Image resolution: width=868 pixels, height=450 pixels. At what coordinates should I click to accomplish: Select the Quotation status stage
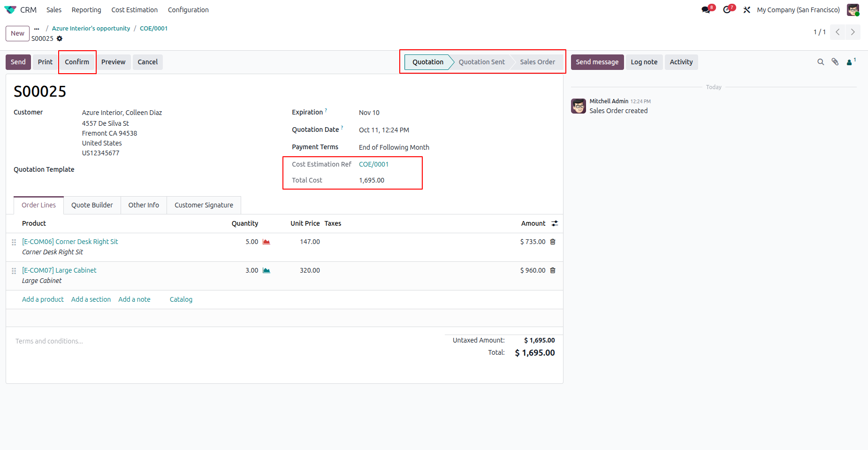tap(428, 62)
